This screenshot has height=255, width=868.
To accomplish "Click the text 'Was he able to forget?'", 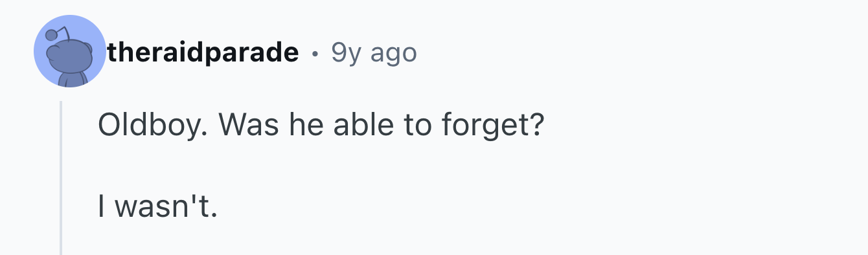I will tap(380, 125).
